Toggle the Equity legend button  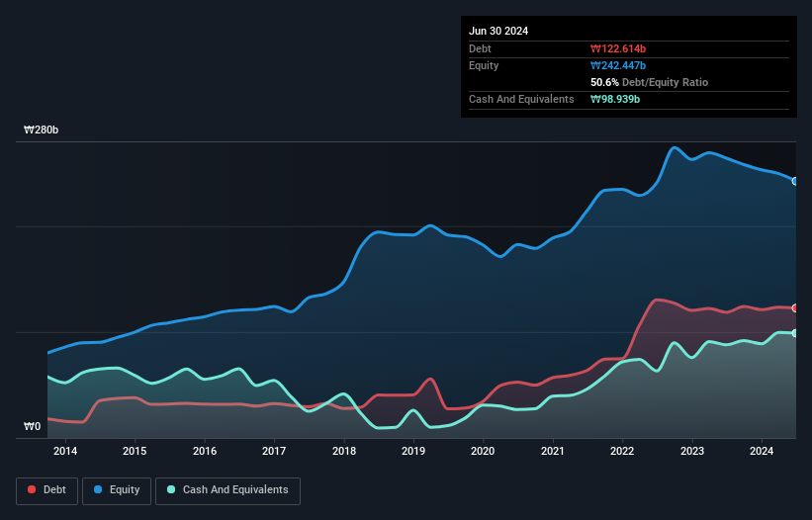(117, 490)
